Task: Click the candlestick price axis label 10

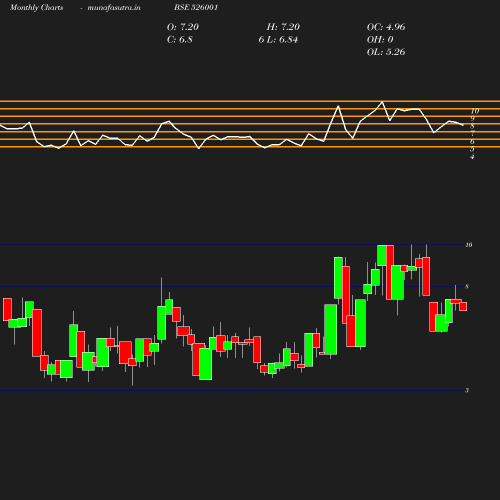Action: [469, 245]
